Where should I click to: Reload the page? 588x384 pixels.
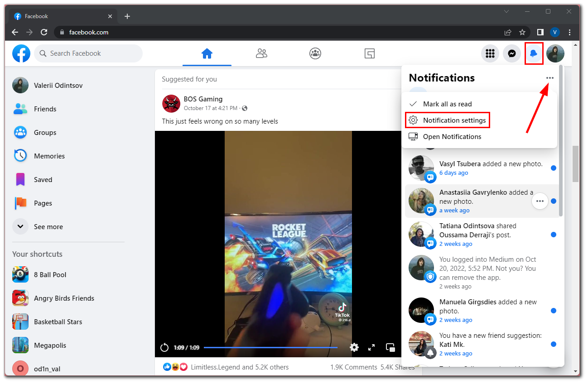44,32
